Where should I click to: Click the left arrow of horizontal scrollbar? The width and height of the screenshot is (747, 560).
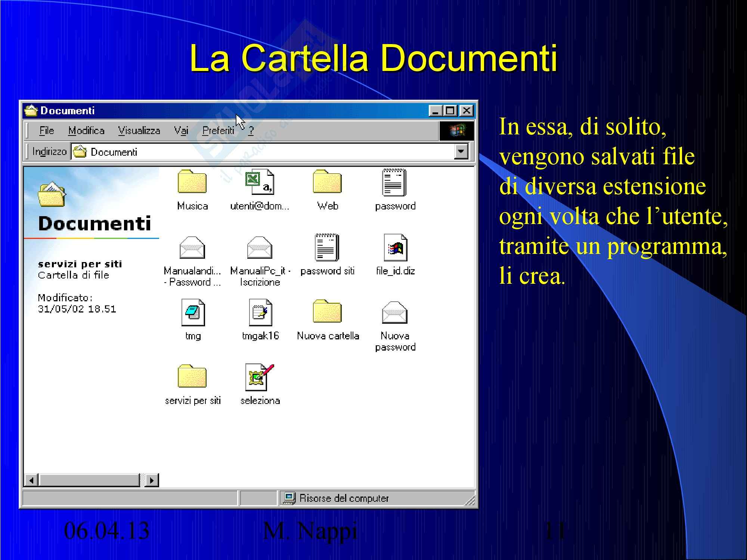(x=32, y=480)
